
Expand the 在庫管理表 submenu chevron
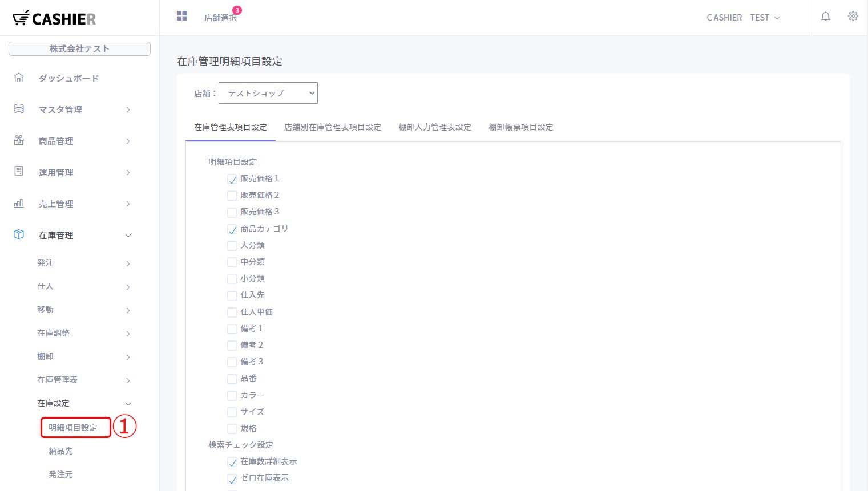(x=128, y=380)
